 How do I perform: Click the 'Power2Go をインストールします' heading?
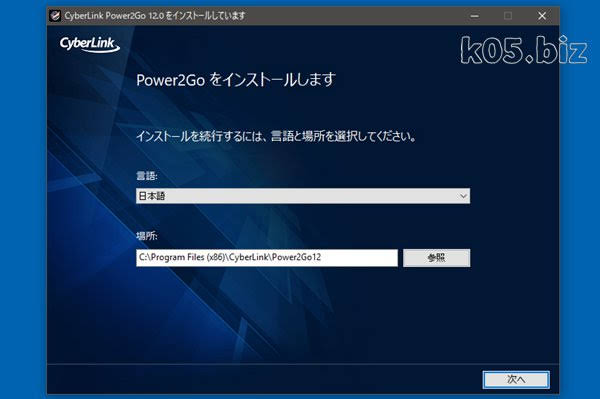[x=236, y=80]
